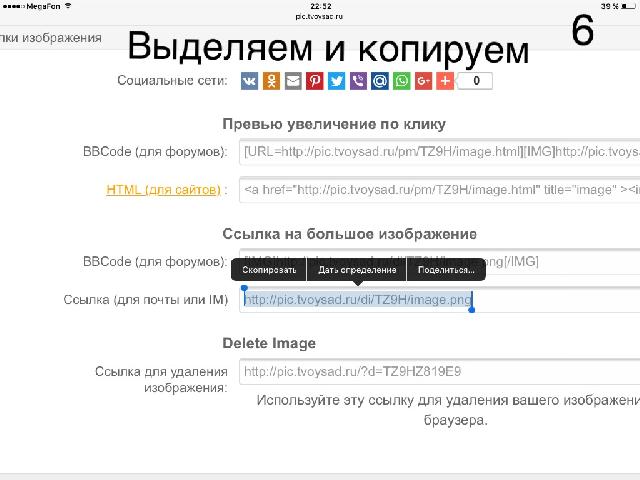
Task: Share via WhatsApp green icon
Action: pos(402,81)
